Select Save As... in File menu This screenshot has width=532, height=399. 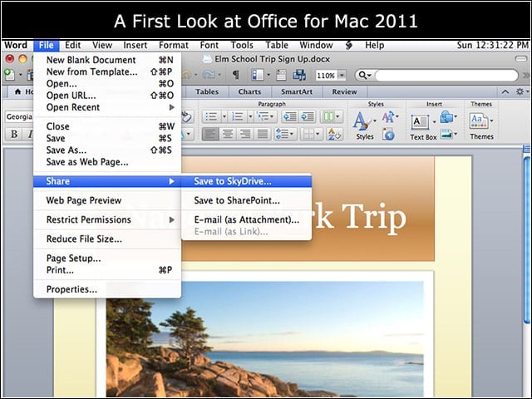[107, 150]
